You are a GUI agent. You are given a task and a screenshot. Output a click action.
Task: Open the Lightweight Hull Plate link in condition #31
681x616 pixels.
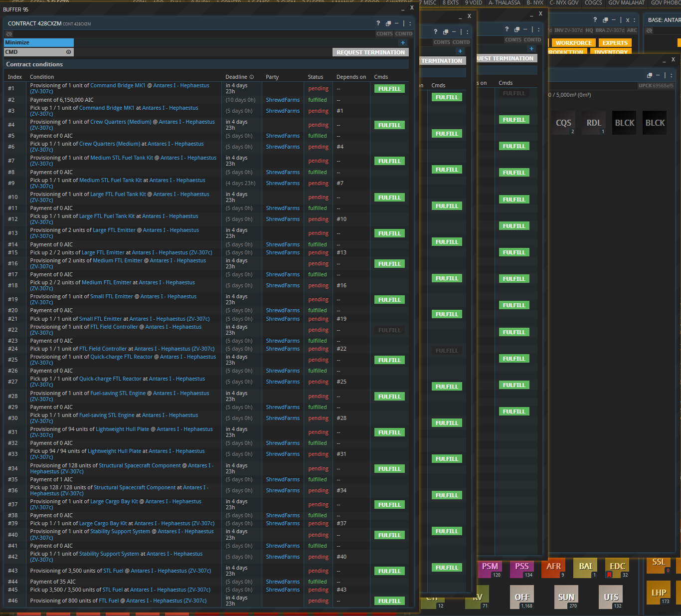(122, 429)
